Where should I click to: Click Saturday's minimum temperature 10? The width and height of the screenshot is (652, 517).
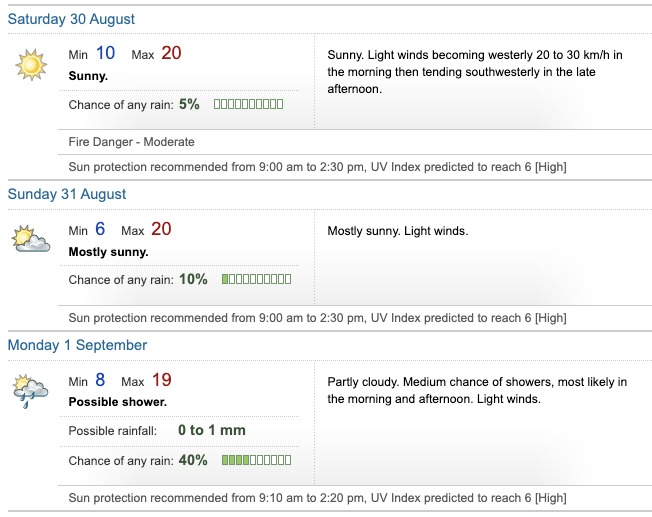coord(105,53)
